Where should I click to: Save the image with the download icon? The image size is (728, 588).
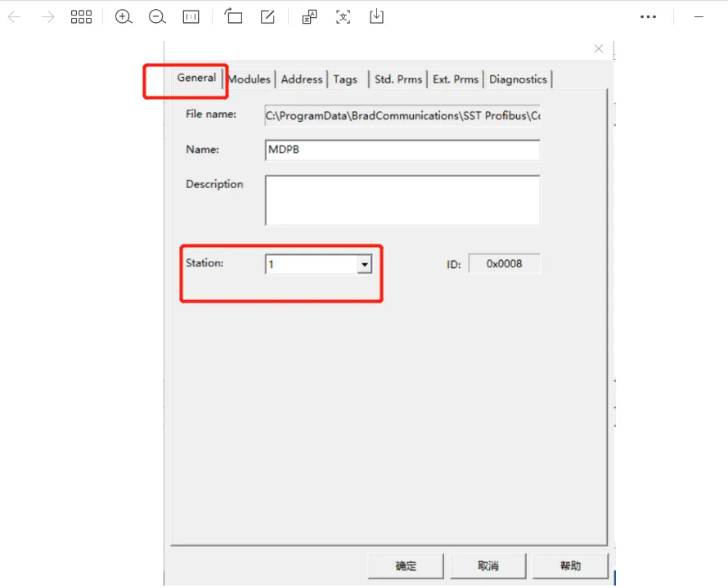376,16
